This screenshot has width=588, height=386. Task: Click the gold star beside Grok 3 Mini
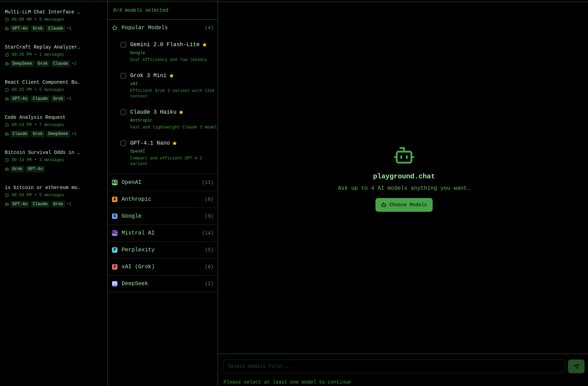point(172,76)
